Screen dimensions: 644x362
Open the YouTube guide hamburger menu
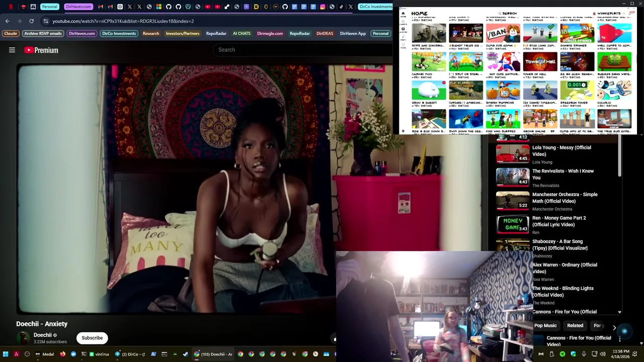[x=12, y=50]
